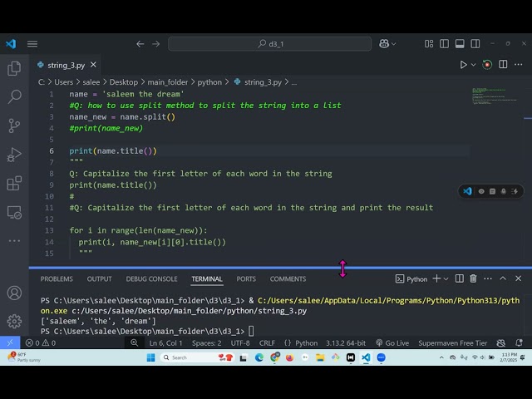Click the UTF-8 encoding status item
This screenshot has height=399, width=532.
pos(239,342)
